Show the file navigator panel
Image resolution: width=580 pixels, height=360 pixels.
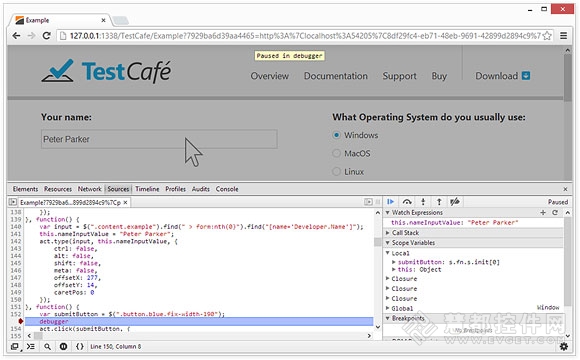(13, 202)
